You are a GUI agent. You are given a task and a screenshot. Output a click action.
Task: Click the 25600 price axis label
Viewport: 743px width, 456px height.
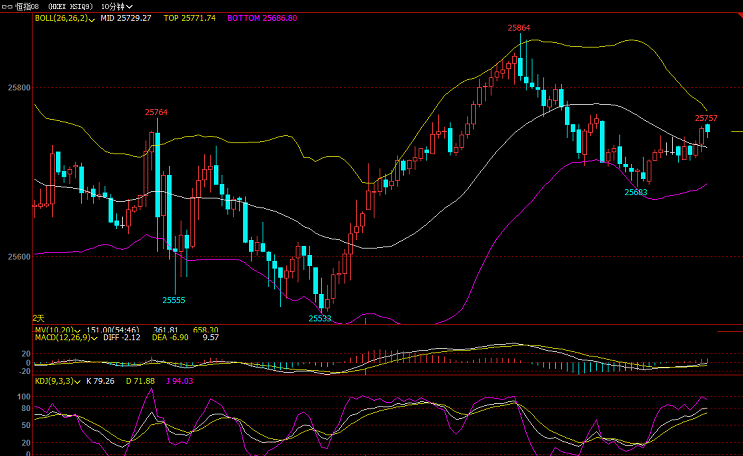pyautogui.click(x=19, y=256)
